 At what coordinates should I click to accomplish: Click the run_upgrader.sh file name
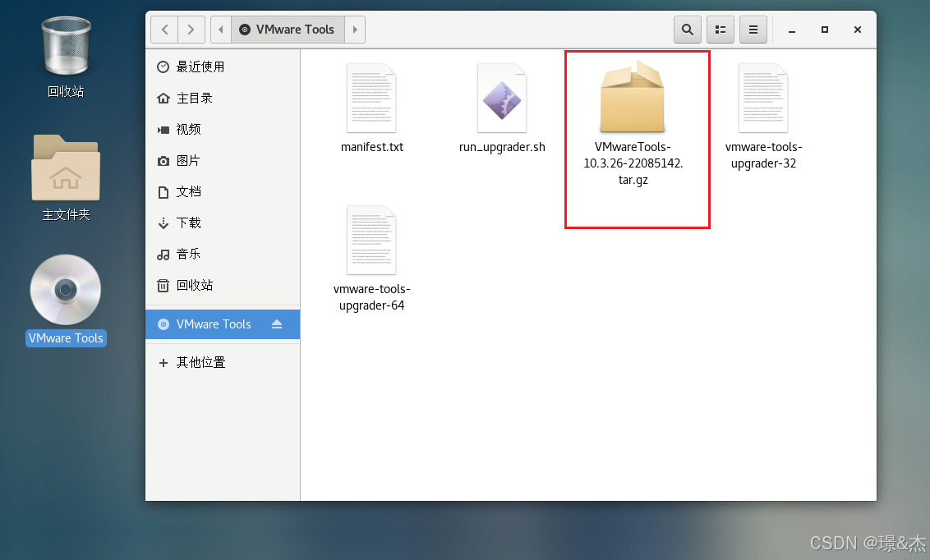(x=502, y=147)
